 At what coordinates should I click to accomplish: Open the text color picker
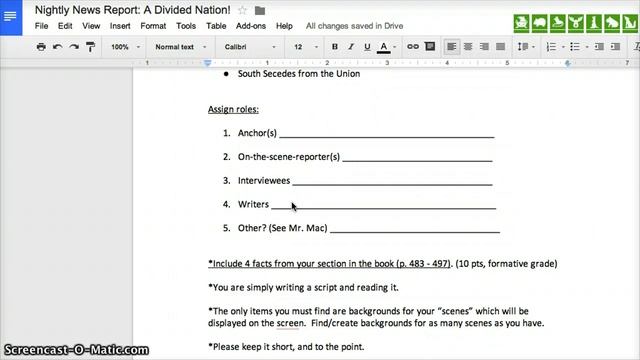pos(386,47)
